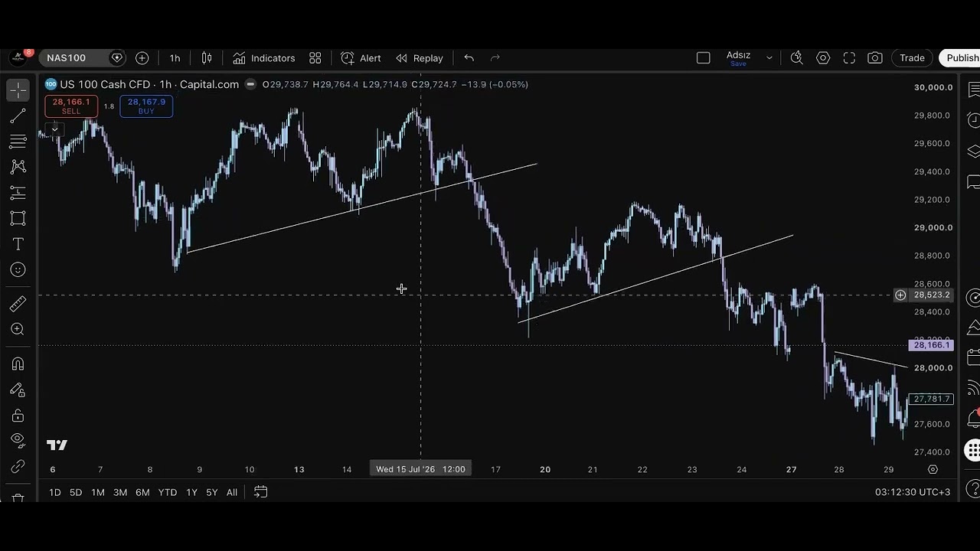The width and height of the screenshot is (980, 551).
Task: Click the TradingView logo on the chart
Action: [x=57, y=445]
